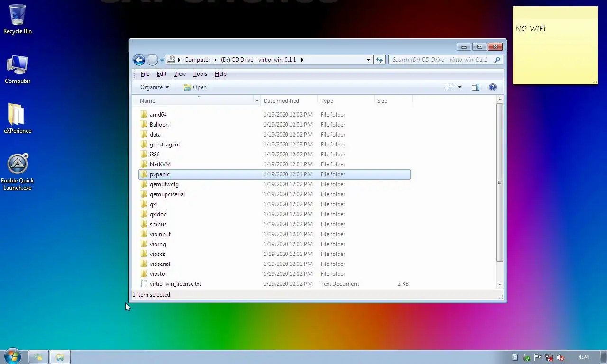Go back with Explorer's Back arrow
This screenshot has height=364, width=607.
click(x=139, y=60)
